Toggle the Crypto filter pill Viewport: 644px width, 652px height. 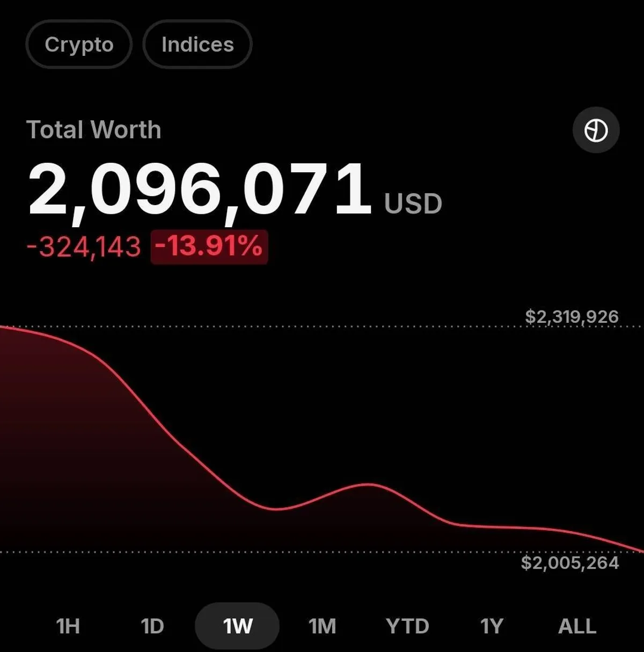tap(79, 45)
